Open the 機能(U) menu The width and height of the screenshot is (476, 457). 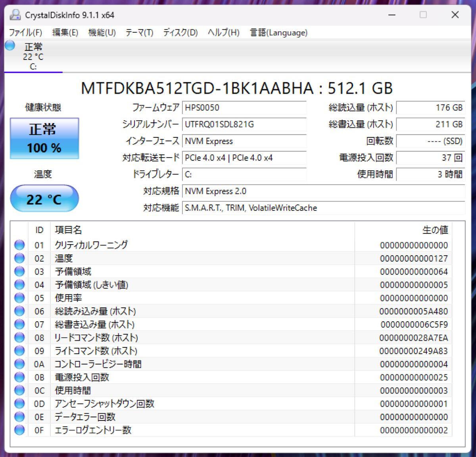pos(102,33)
